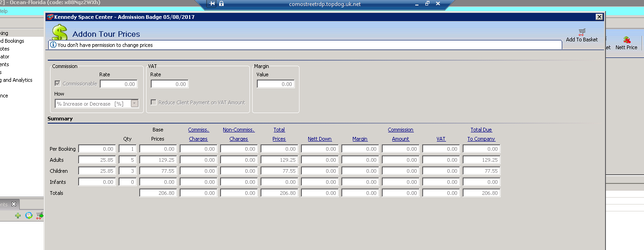
Task: Click the basket with green arrow icon
Action: pyautogui.click(x=40, y=216)
